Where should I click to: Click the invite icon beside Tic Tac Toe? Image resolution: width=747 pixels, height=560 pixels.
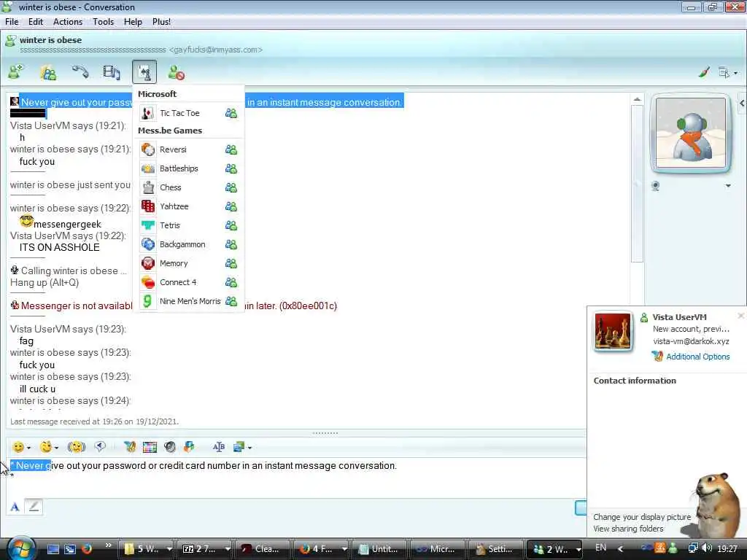231,113
